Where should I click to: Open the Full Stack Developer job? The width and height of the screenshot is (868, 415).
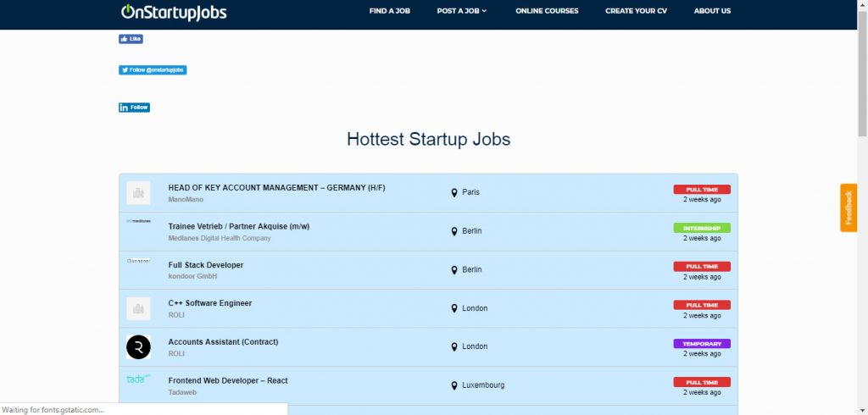[206, 265]
